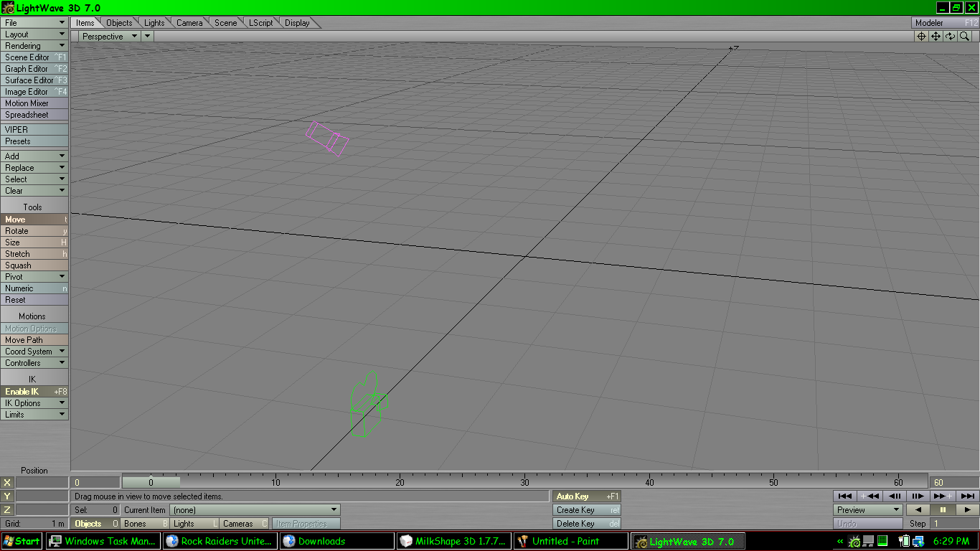
Task: Expand the Add dropdown
Action: (34, 156)
